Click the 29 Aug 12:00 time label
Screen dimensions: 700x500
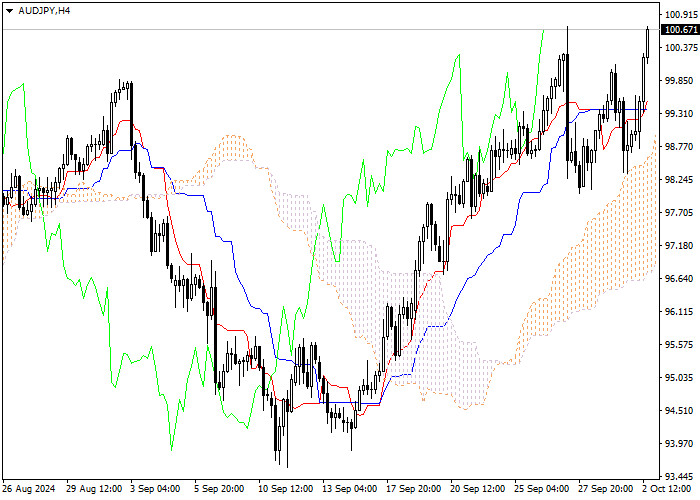click(x=94, y=489)
